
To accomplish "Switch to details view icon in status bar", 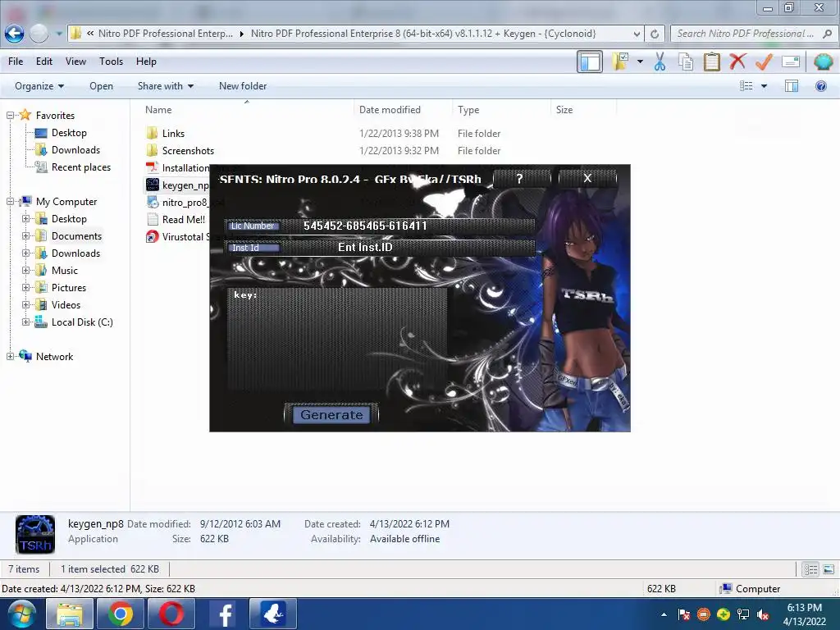I will 811,569.
